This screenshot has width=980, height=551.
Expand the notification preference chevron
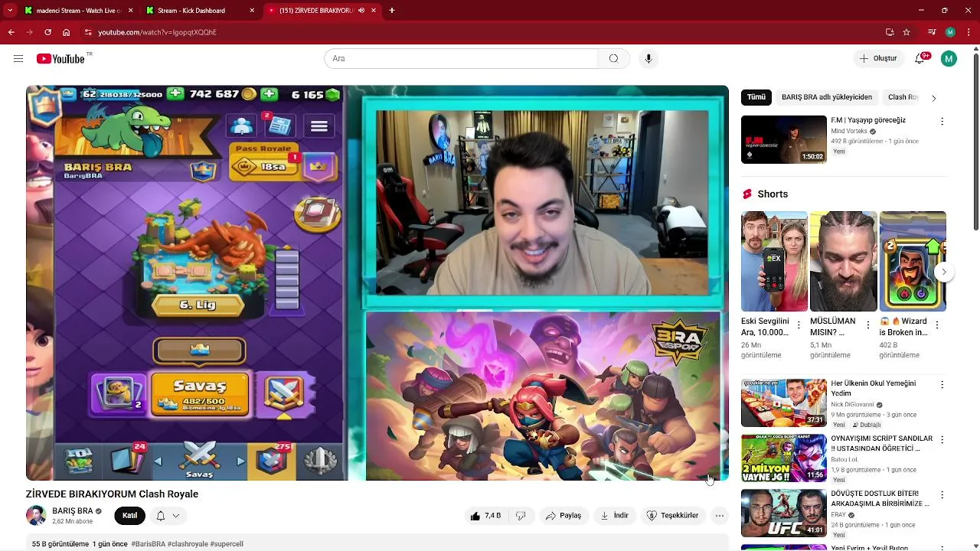pyautogui.click(x=175, y=516)
